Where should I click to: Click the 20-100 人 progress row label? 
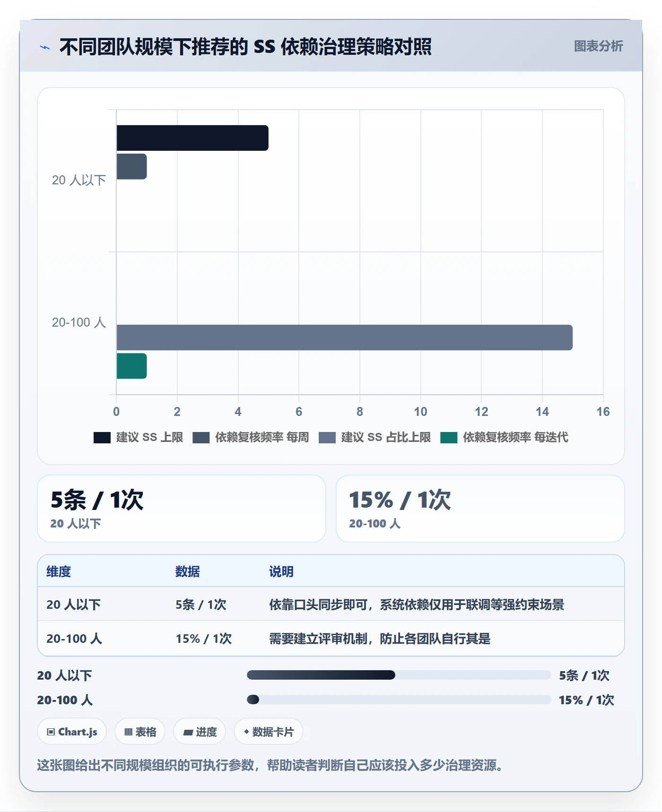pos(65,700)
